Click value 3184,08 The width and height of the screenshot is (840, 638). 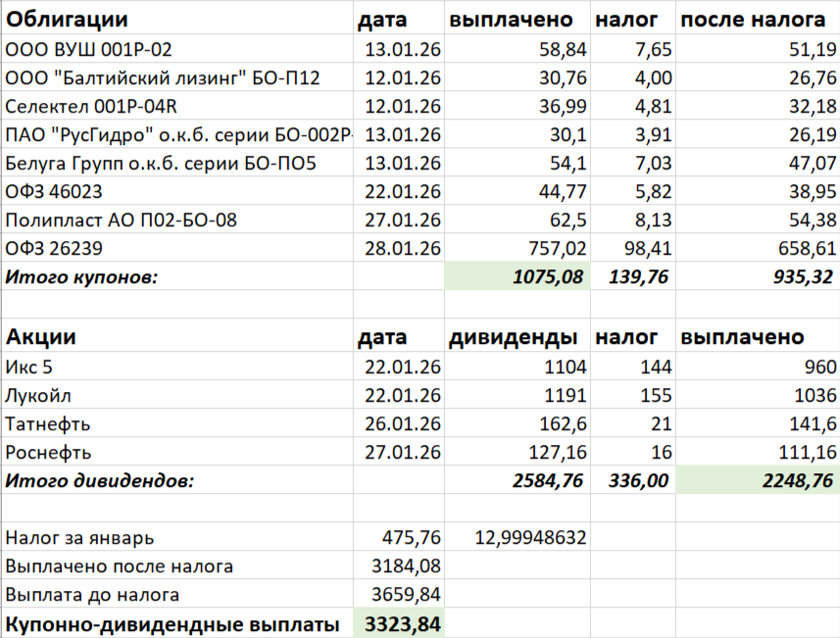[399, 565]
